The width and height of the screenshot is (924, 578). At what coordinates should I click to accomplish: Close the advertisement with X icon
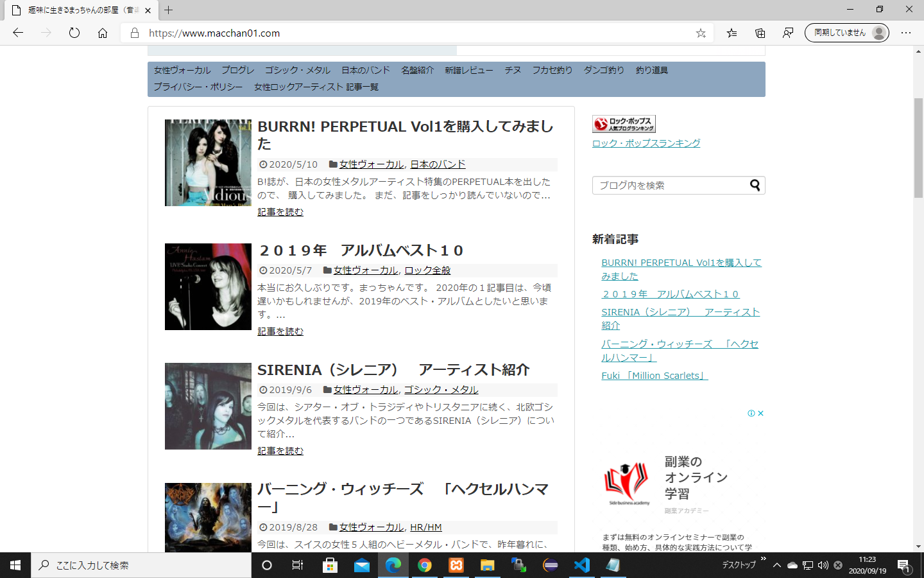pos(760,414)
